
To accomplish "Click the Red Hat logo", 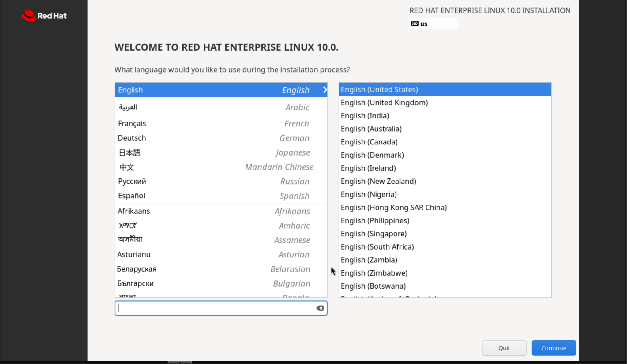I will pyautogui.click(x=44, y=16).
